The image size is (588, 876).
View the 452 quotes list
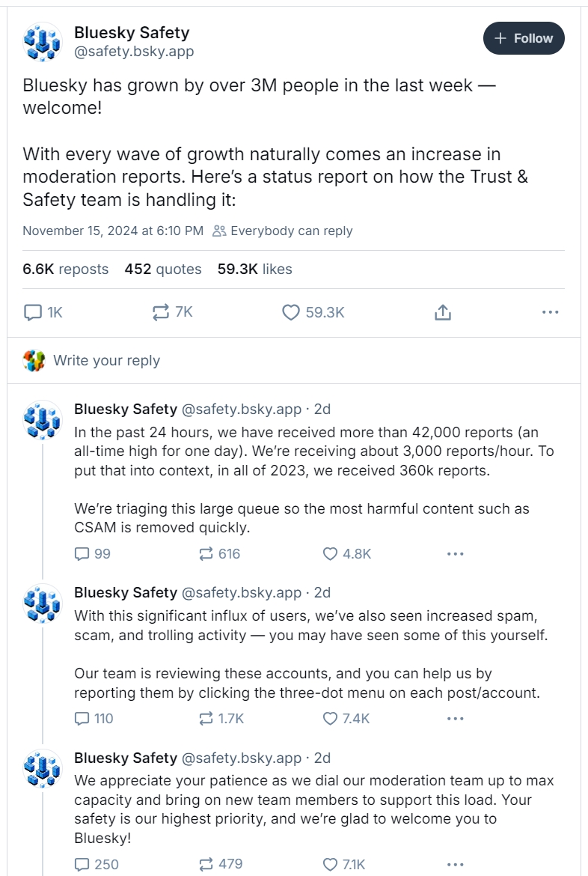(x=162, y=269)
